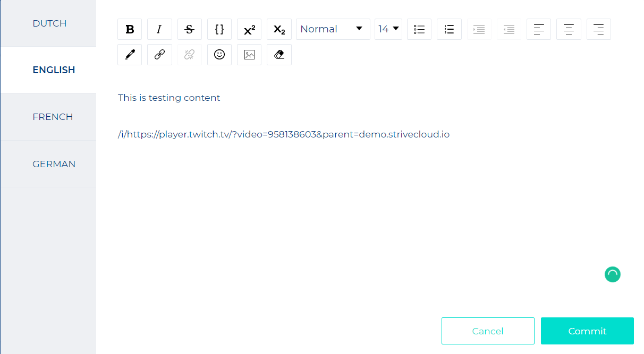Apply strikethrough to text
The image size is (644, 354).
189,29
